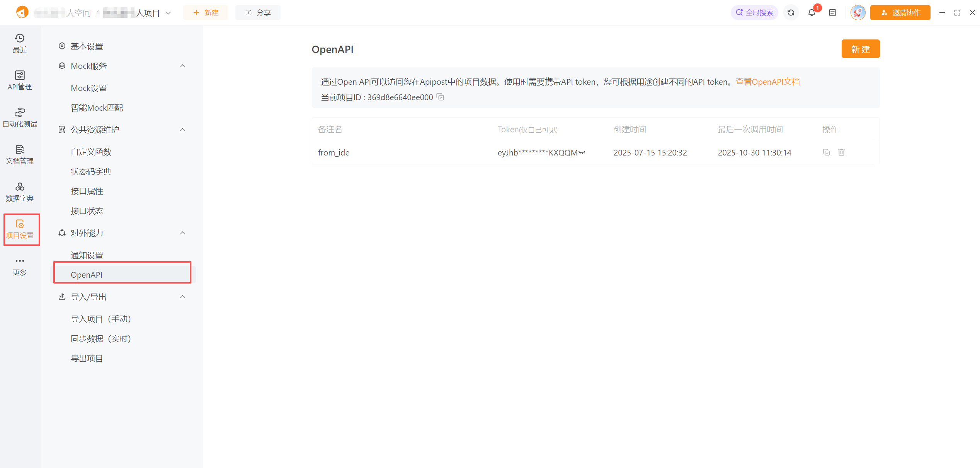Open the 最近 recent sidebar icon
The image size is (980, 468).
[x=19, y=43]
